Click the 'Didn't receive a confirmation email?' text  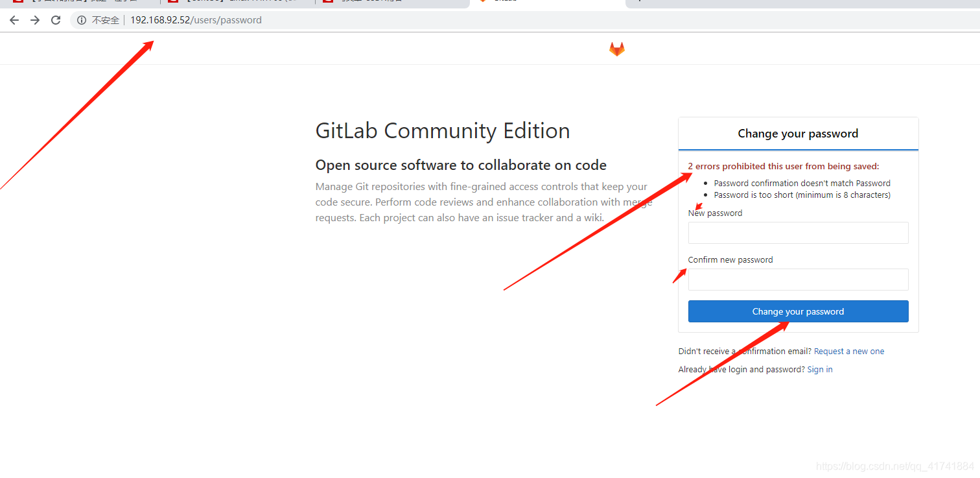745,351
